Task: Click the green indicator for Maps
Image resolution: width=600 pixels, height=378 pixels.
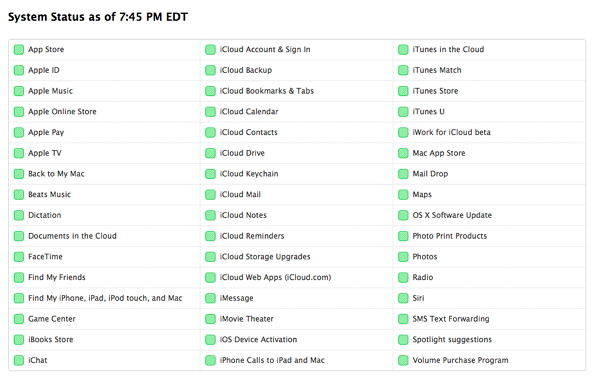Action: click(403, 195)
